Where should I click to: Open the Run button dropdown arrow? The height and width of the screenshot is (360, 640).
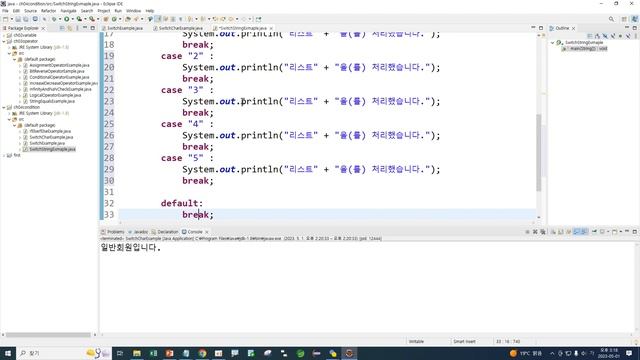pos(73,19)
